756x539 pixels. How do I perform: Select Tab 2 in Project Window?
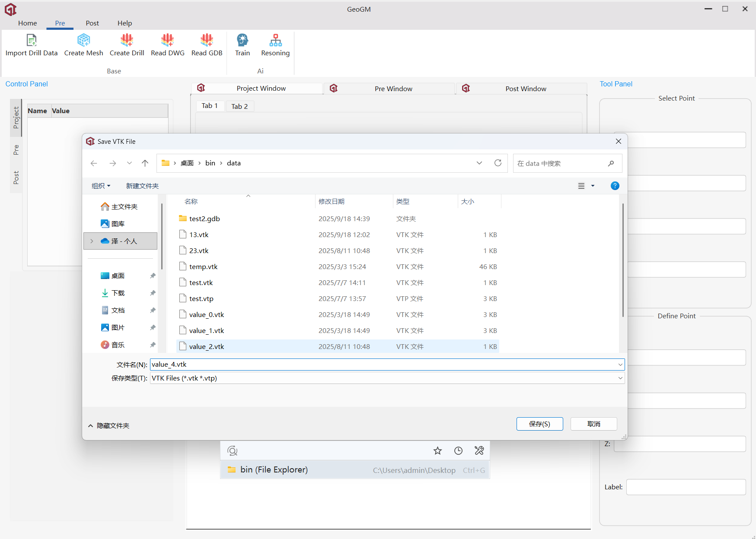[x=239, y=106]
